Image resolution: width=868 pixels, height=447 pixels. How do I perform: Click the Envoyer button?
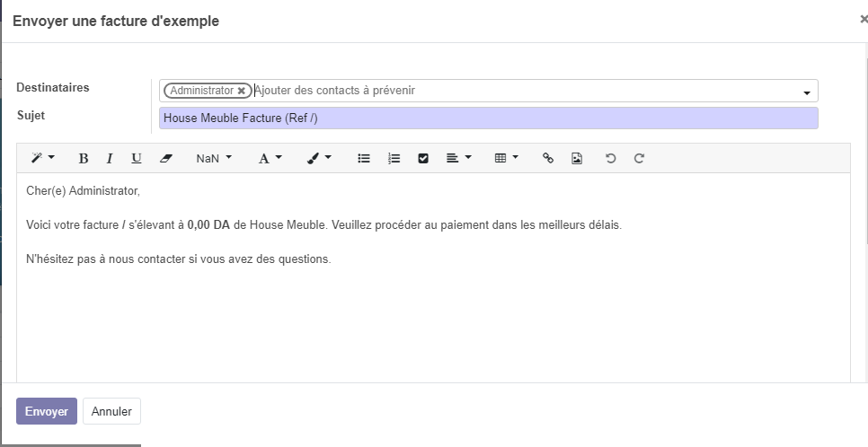pyautogui.click(x=47, y=411)
